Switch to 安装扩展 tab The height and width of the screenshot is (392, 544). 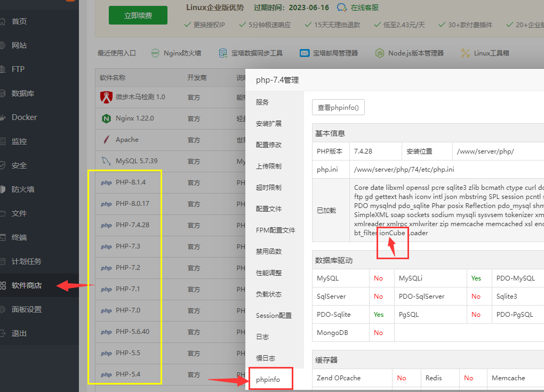click(x=269, y=124)
